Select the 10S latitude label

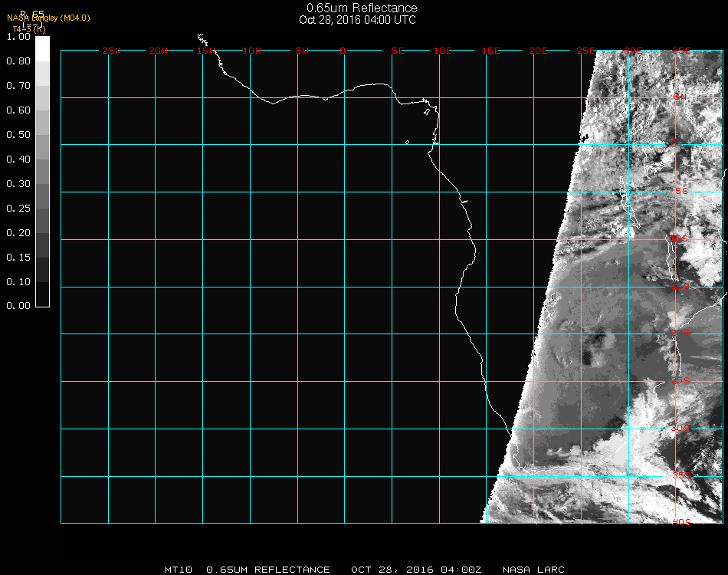coord(680,239)
